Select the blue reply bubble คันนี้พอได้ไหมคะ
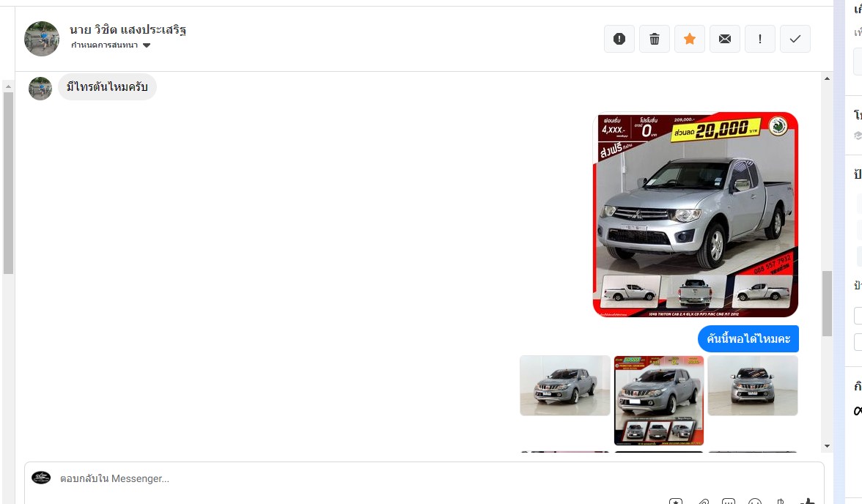Screen dimensions: 862x504 pyautogui.click(x=748, y=338)
